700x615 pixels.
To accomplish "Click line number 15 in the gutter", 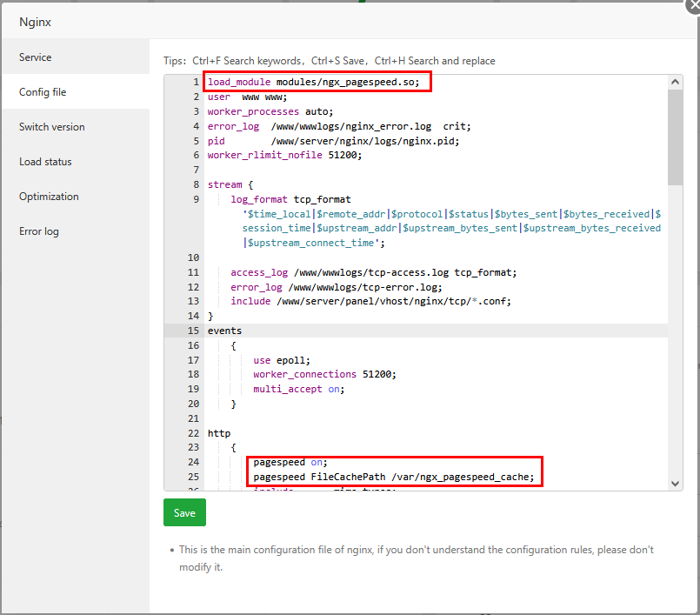I will [193, 331].
